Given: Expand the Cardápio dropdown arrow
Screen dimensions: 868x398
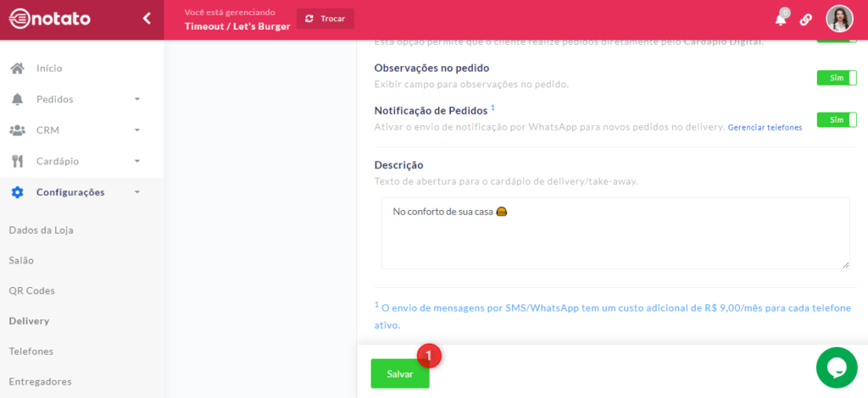Looking at the screenshot, I should click(x=137, y=162).
